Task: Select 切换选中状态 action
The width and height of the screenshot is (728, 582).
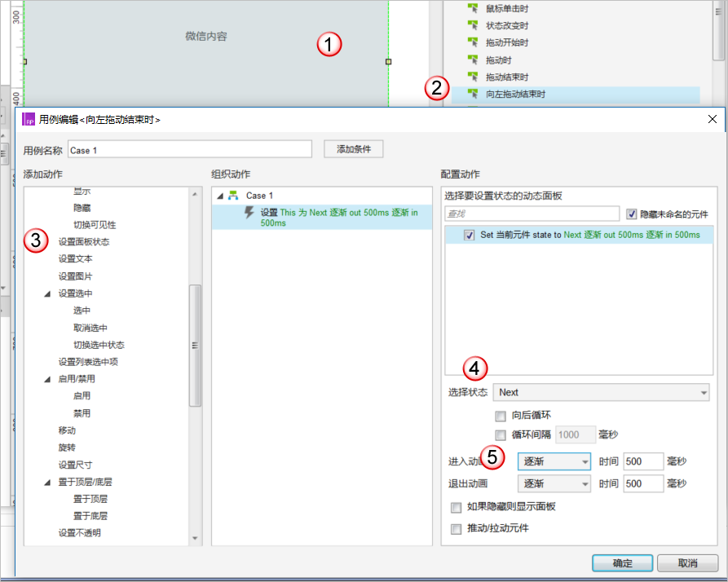Action: (99, 345)
